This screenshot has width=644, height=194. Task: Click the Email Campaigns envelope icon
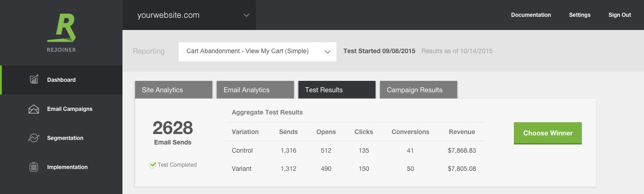point(34,109)
